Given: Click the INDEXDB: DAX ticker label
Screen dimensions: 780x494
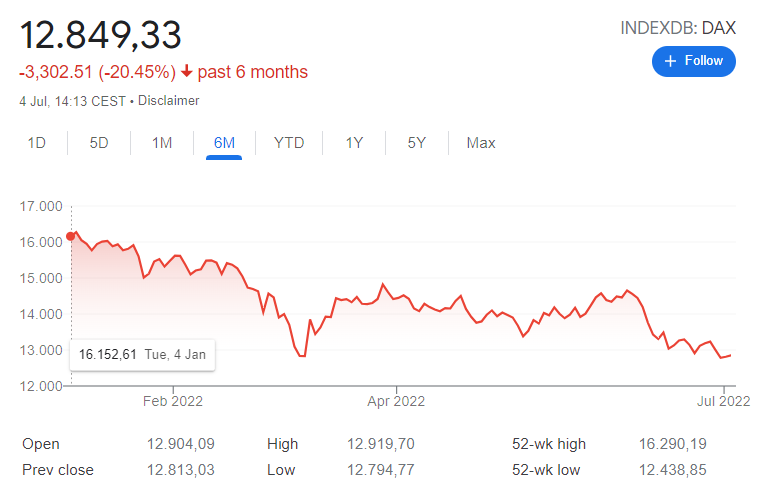Looking at the screenshot, I should pyautogui.click(x=678, y=28).
